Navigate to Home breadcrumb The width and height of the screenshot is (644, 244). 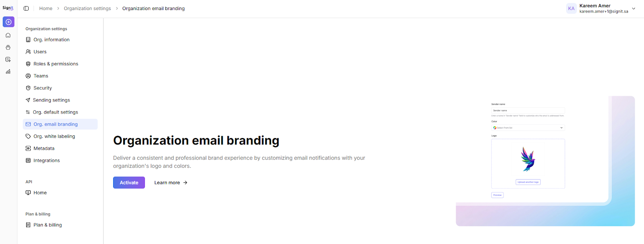click(x=46, y=8)
